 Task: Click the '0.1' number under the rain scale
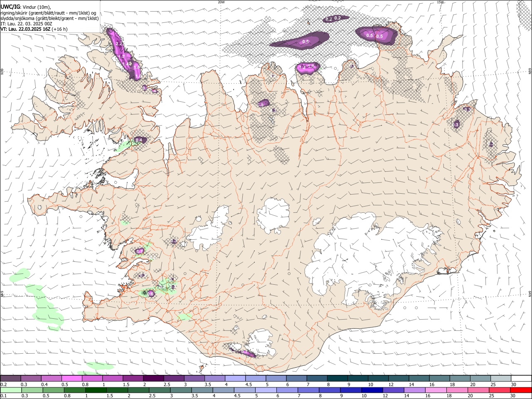tap(4, 396)
